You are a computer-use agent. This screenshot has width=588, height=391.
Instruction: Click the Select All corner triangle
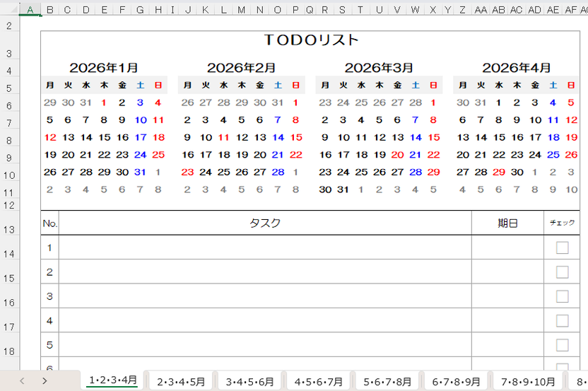[x=9, y=10]
